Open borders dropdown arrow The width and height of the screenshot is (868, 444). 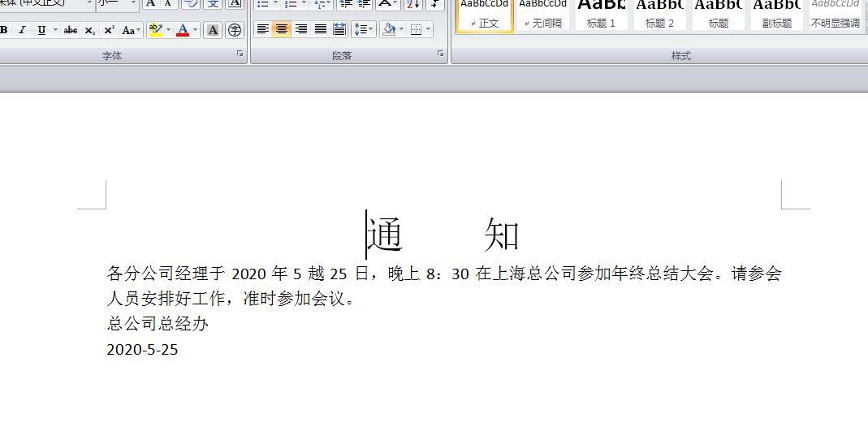tap(429, 28)
